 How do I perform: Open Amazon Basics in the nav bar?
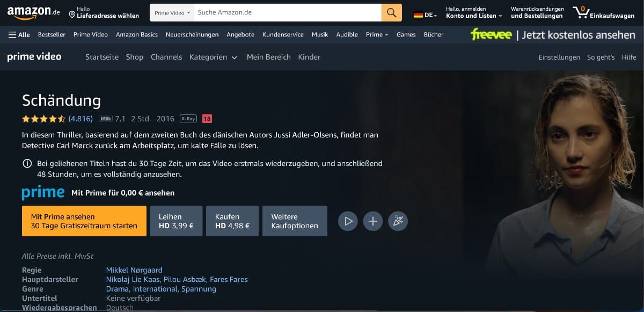pyautogui.click(x=137, y=34)
